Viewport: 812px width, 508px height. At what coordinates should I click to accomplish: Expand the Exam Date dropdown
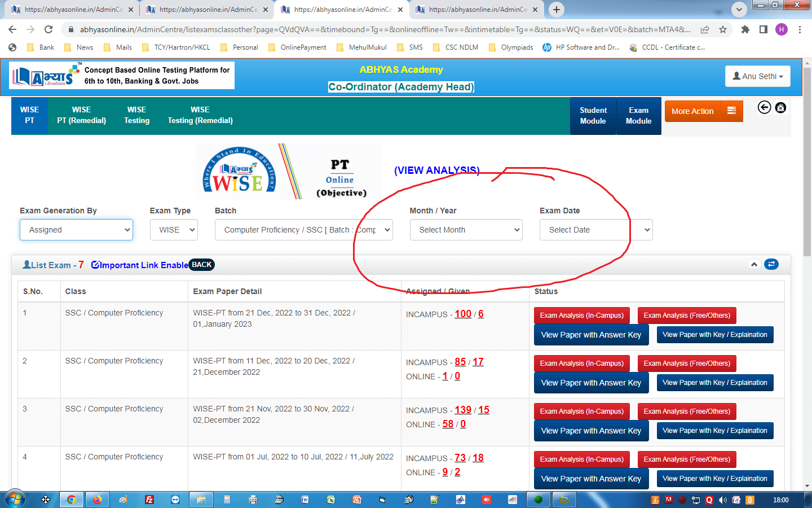[x=595, y=230]
